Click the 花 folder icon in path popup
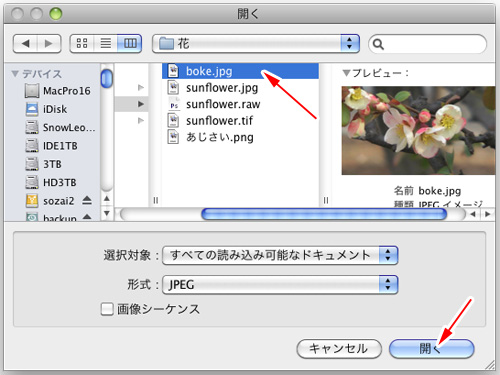 [x=166, y=43]
